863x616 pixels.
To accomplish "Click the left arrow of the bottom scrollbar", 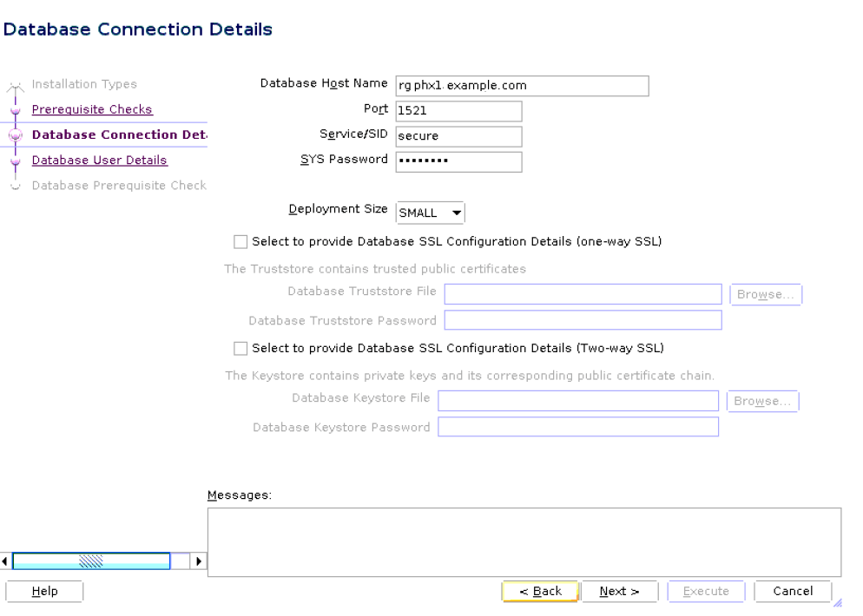I will tap(4, 560).
